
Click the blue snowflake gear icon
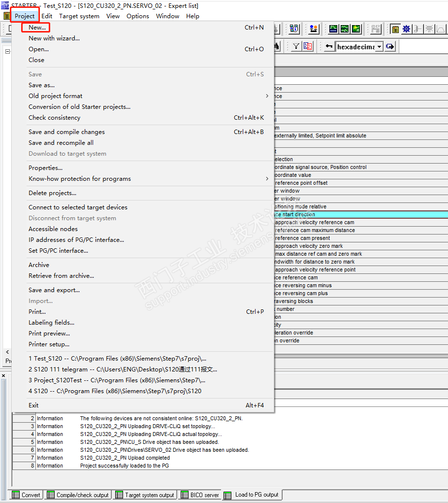[406, 29]
